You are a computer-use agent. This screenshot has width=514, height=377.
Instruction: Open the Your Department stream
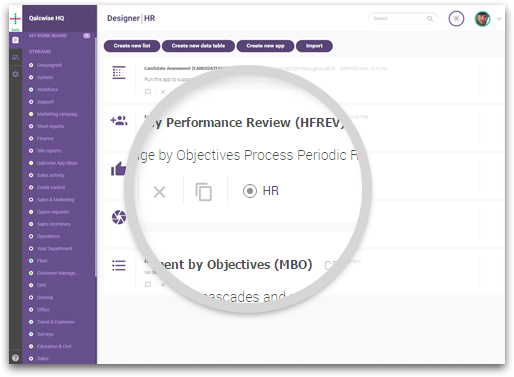[54, 248]
